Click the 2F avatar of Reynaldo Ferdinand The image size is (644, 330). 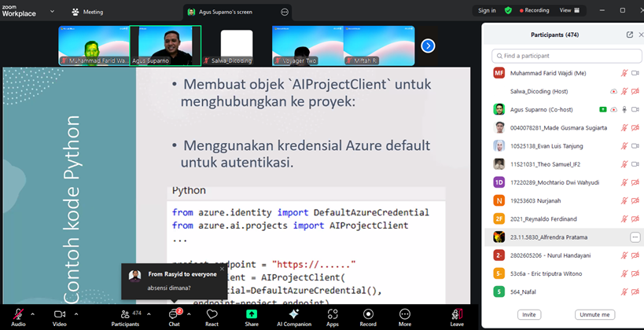[x=499, y=218]
